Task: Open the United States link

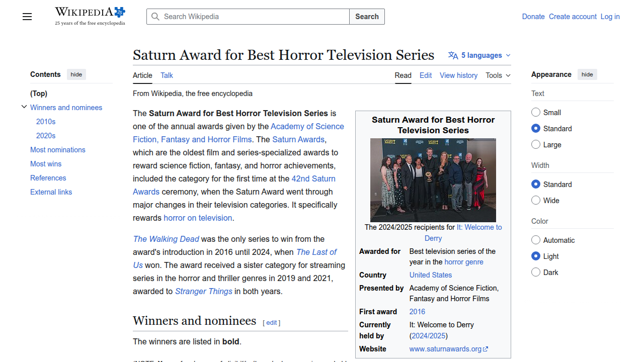Action: 431,275
